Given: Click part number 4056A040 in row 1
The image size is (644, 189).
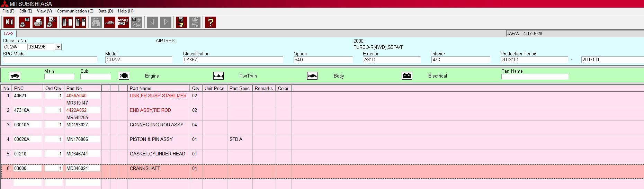Looking at the screenshot, I should pyautogui.click(x=77, y=96).
